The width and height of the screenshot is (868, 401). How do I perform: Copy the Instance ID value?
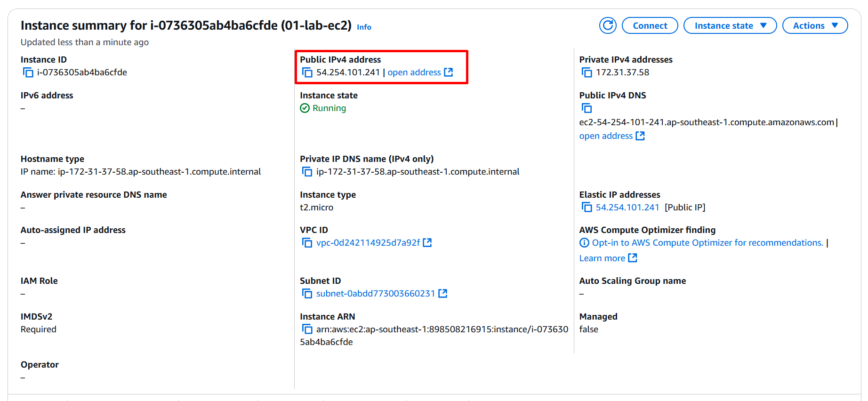(28, 72)
